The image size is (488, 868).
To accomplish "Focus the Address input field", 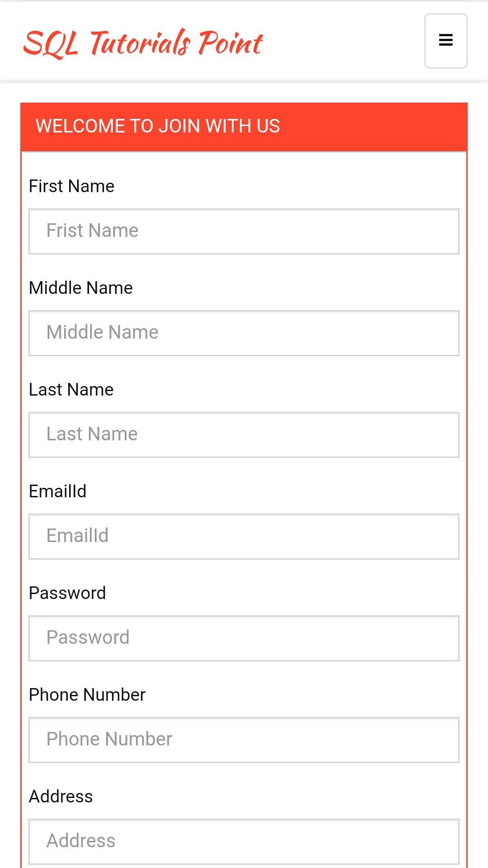I will click(244, 842).
